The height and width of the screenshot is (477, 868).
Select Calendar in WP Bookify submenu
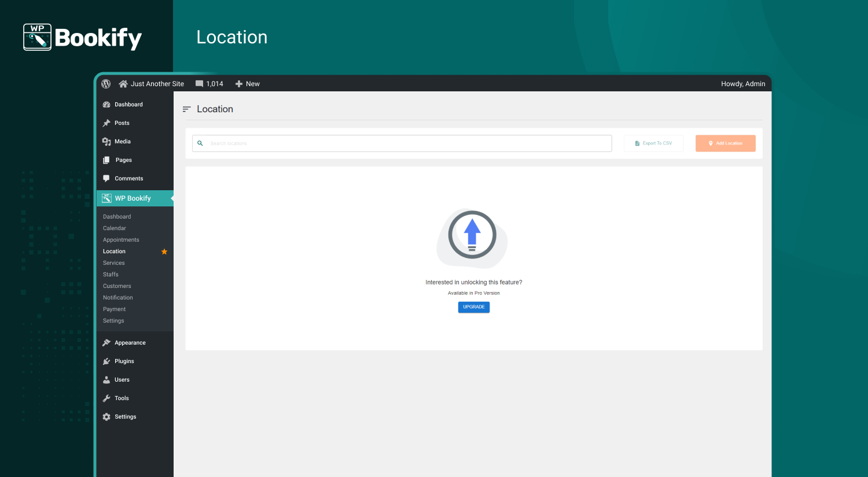[x=114, y=228]
